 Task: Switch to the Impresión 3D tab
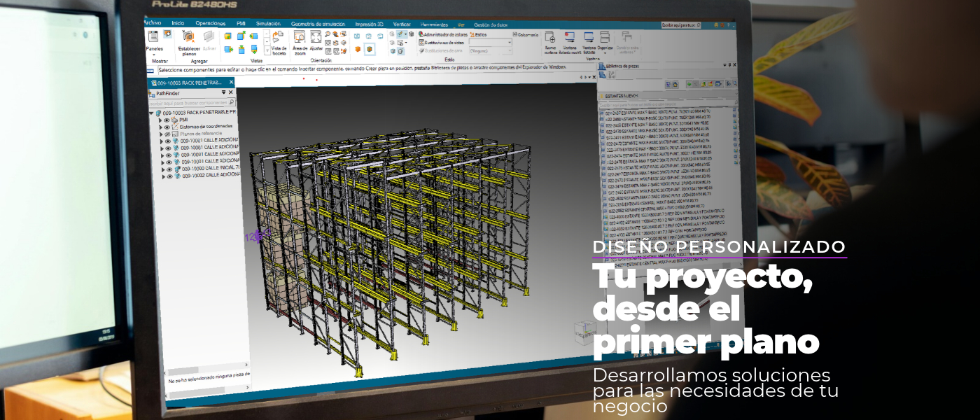click(369, 24)
